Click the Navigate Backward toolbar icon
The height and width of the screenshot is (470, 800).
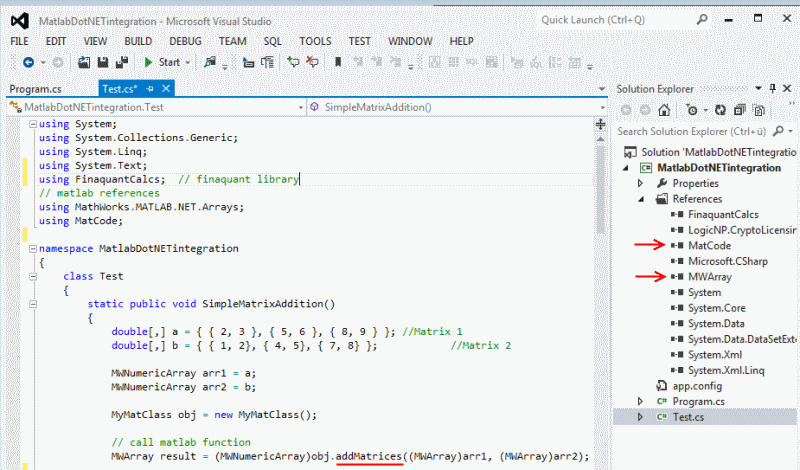[x=29, y=62]
